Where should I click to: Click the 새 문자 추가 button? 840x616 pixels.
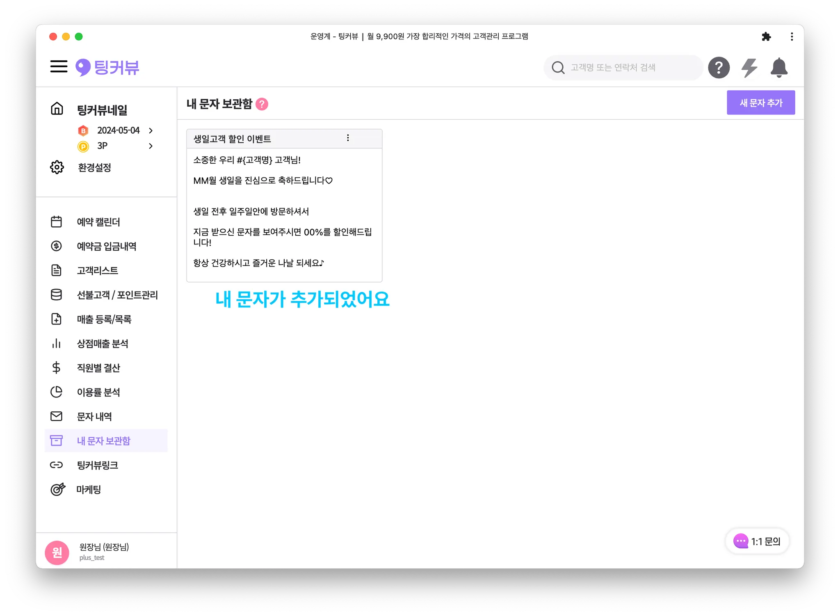pyautogui.click(x=760, y=103)
